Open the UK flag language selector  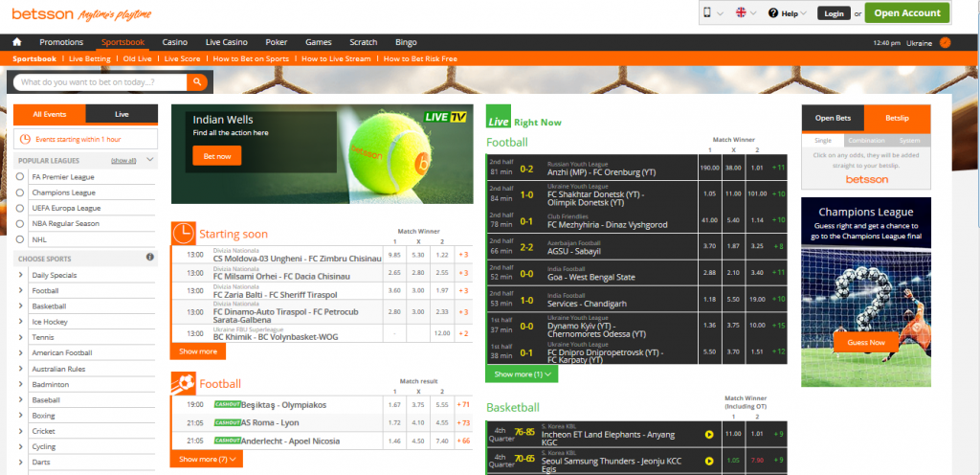(x=741, y=12)
